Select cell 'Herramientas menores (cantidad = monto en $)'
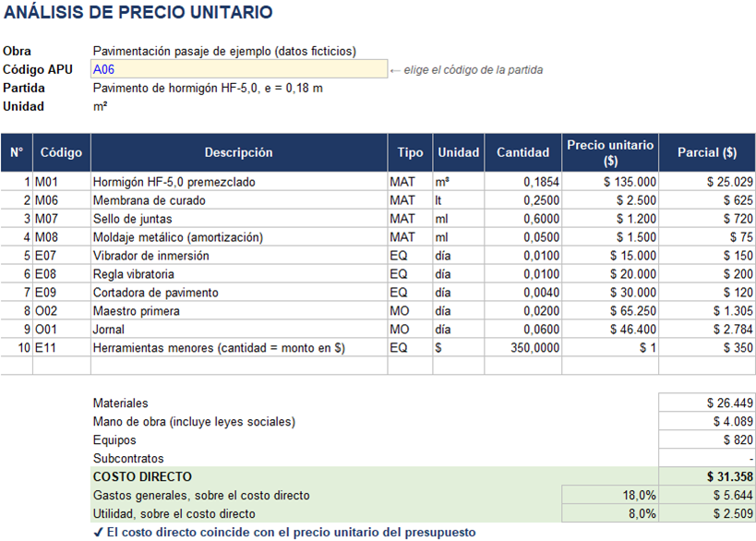 [x=239, y=348]
